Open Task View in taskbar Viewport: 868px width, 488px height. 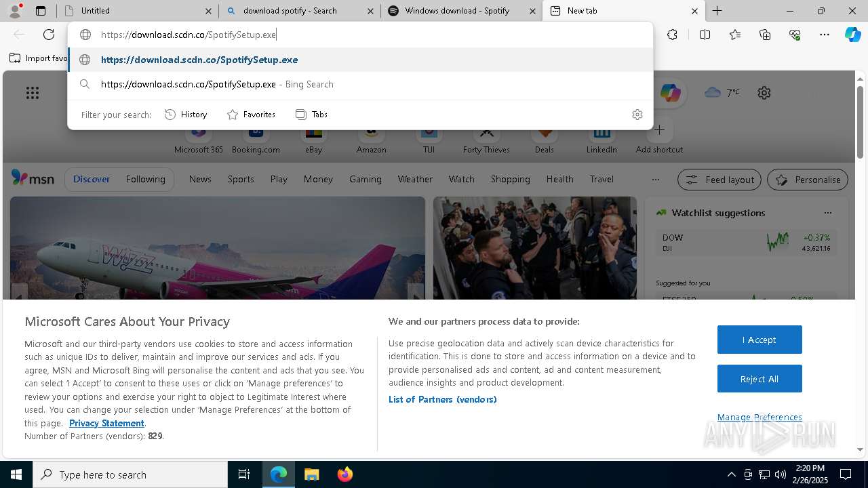(244, 474)
